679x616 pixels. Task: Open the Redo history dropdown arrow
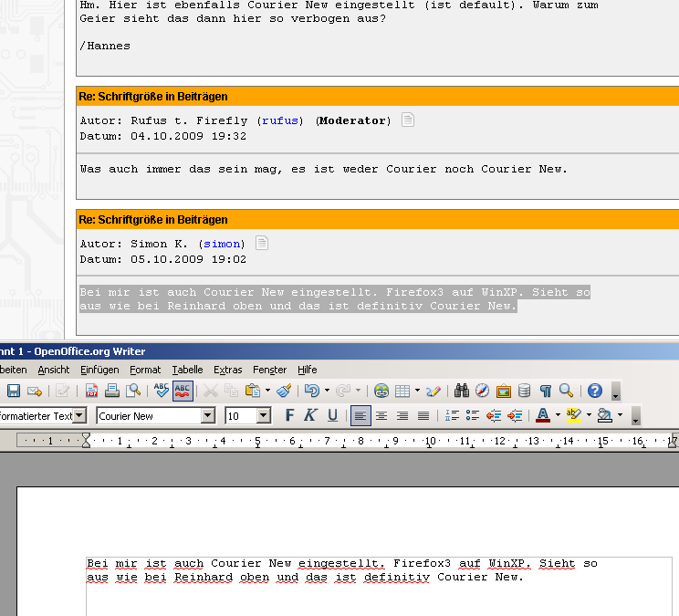tap(358, 391)
